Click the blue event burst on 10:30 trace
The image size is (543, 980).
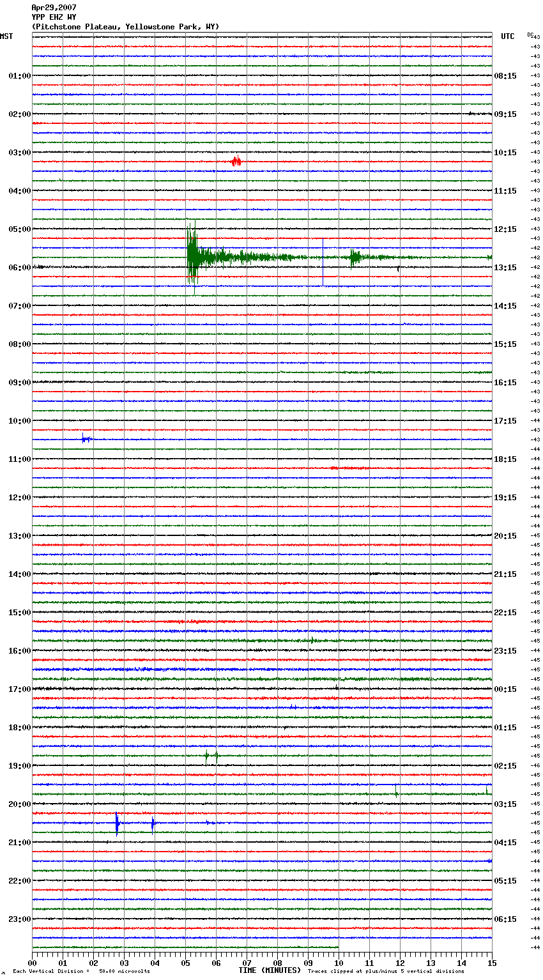pos(86,439)
